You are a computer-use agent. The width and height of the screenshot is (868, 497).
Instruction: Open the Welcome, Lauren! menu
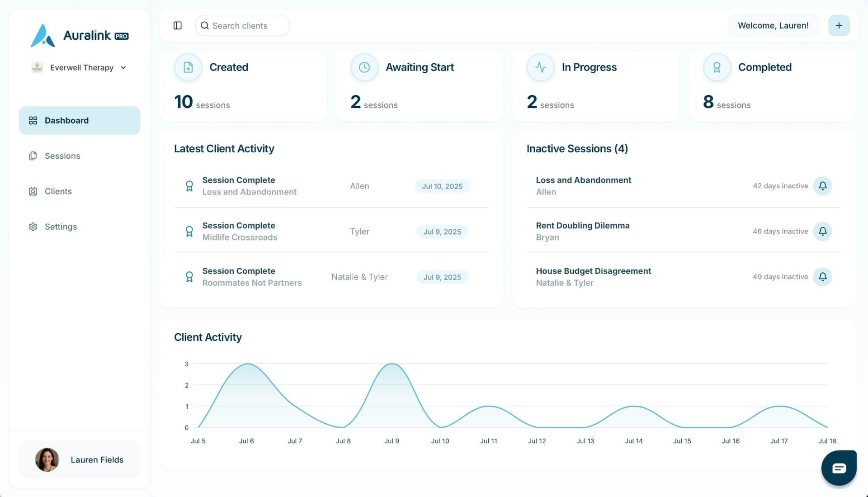(773, 25)
